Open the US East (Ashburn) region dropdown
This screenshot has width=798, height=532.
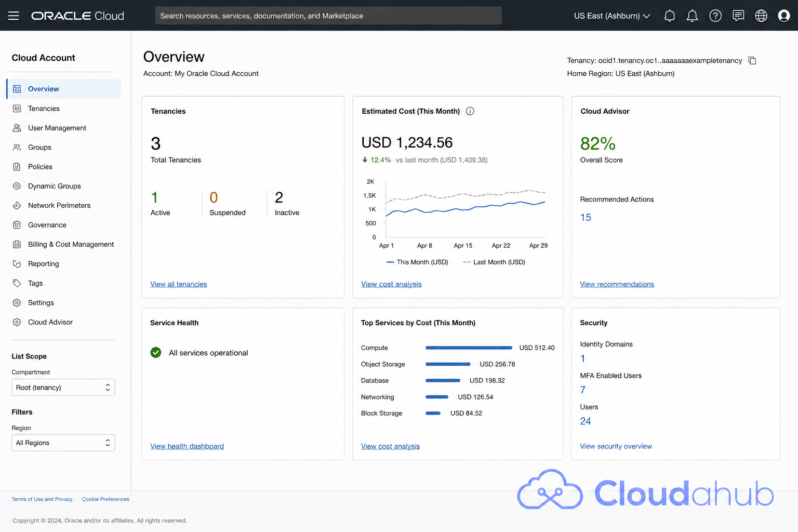612,16
